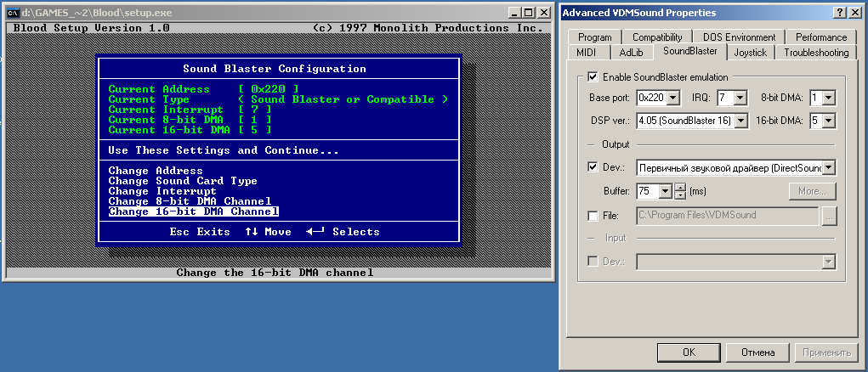
Task: Click the Current 8-bit DMA line
Action: [x=190, y=120]
